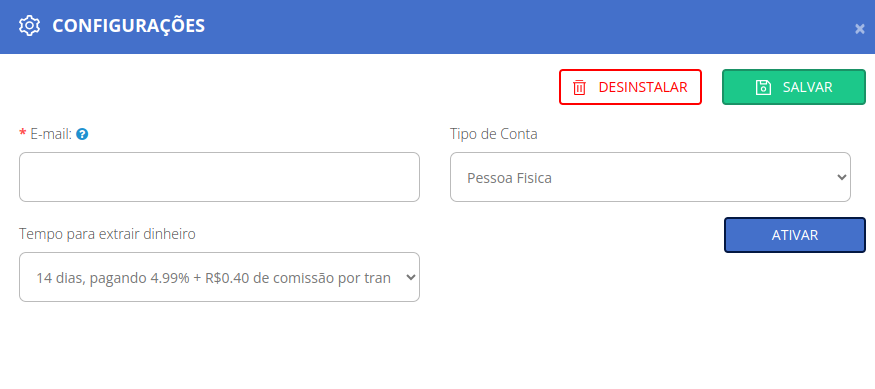Expand the extraction time dropdown arrow
The image size is (875, 389).
411,277
